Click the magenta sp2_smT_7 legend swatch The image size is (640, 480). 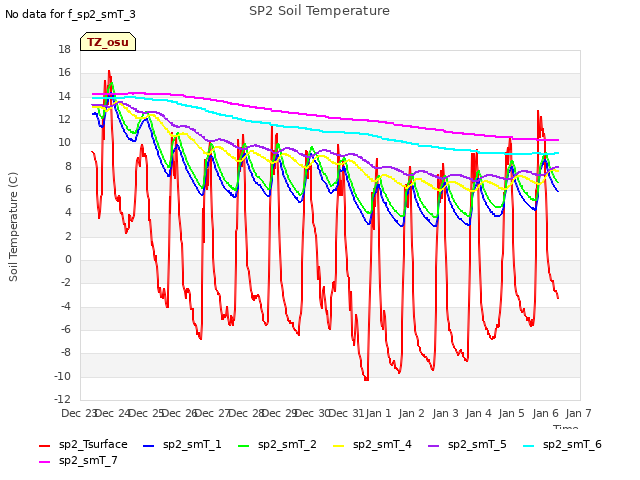44,461
